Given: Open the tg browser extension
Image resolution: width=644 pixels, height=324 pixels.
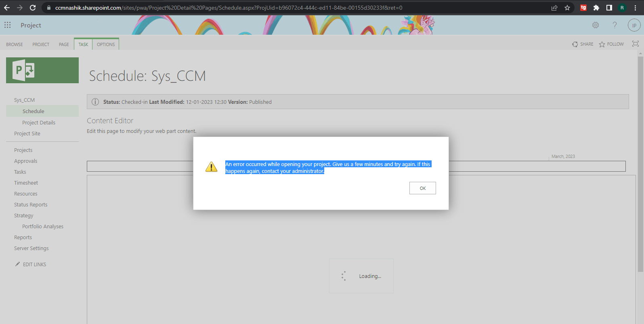Looking at the screenshot, I should [583, 8].
